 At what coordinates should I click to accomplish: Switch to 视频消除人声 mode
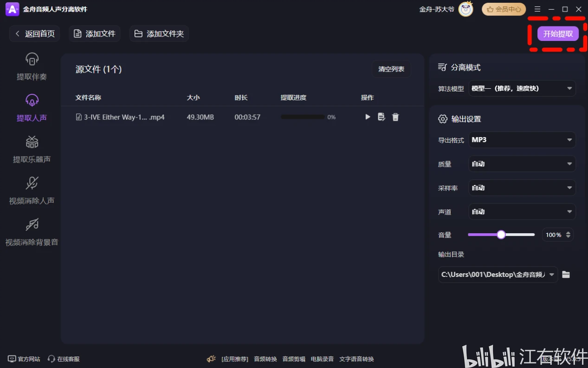[x=32, y=190]
